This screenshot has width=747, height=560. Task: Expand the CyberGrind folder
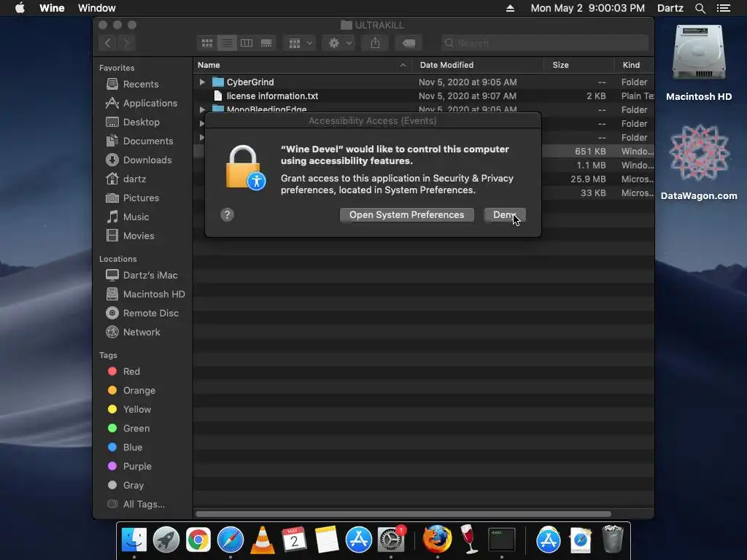click(x=202, y=82)
